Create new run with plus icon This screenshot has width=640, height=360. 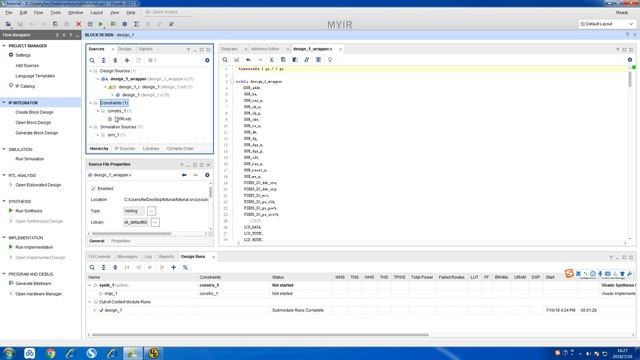click(x=173, y=267)
